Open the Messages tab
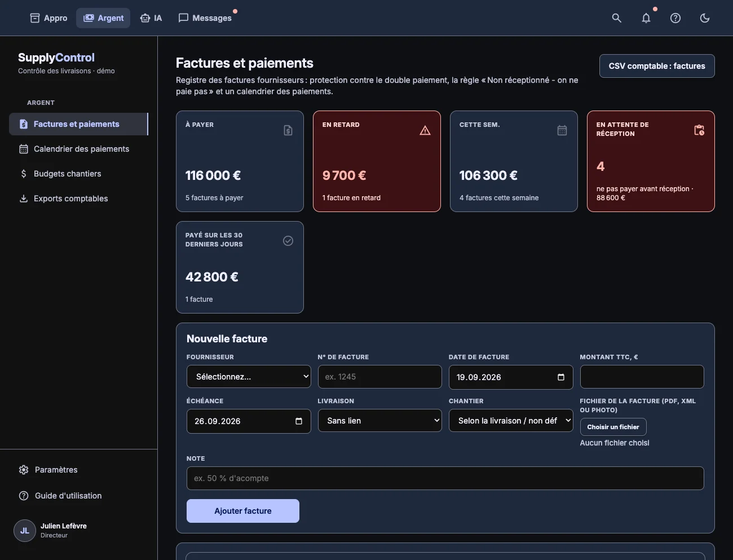Screen dimensions: 733x560 pos(205,18)
